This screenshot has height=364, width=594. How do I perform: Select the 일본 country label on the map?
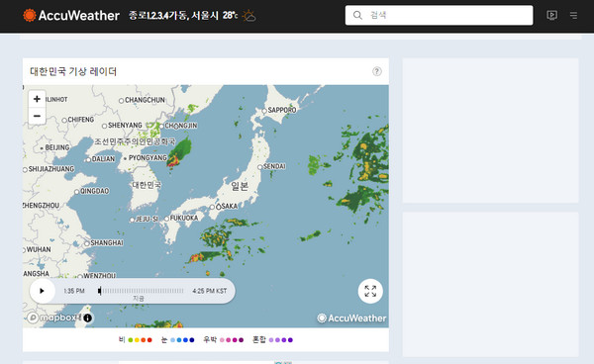coord(240,186)
